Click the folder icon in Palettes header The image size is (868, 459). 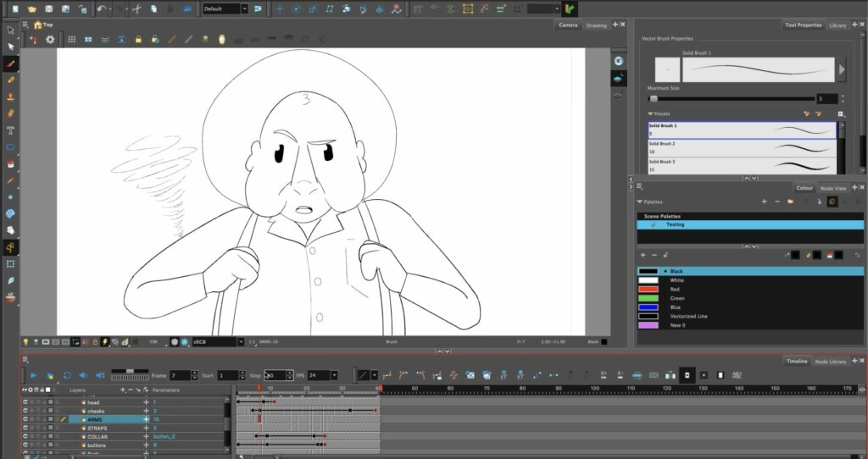pos(791,202)
